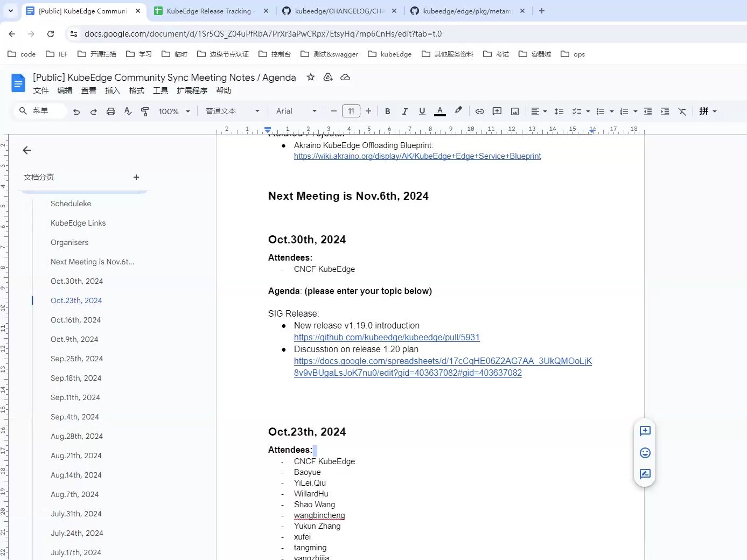Image resolution: width=747 pixels, height=560 pixels.
Task: Clear formatting of selected text
Action: (682, 111)
